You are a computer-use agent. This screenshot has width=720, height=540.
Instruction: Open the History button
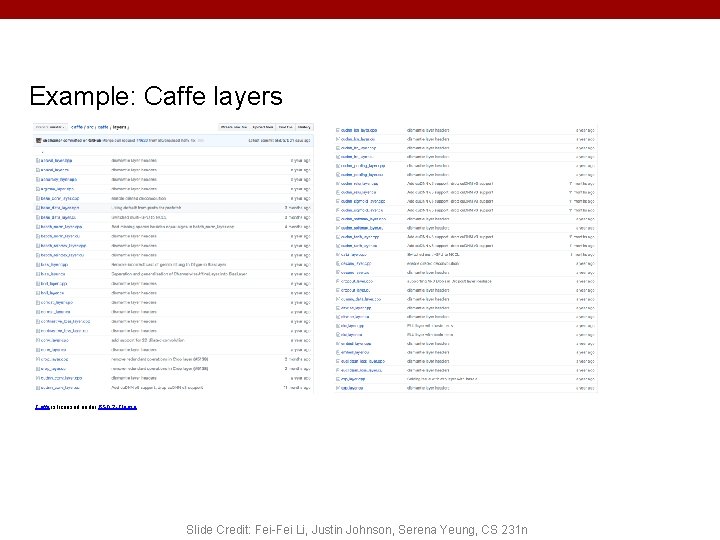coord(304,127)
